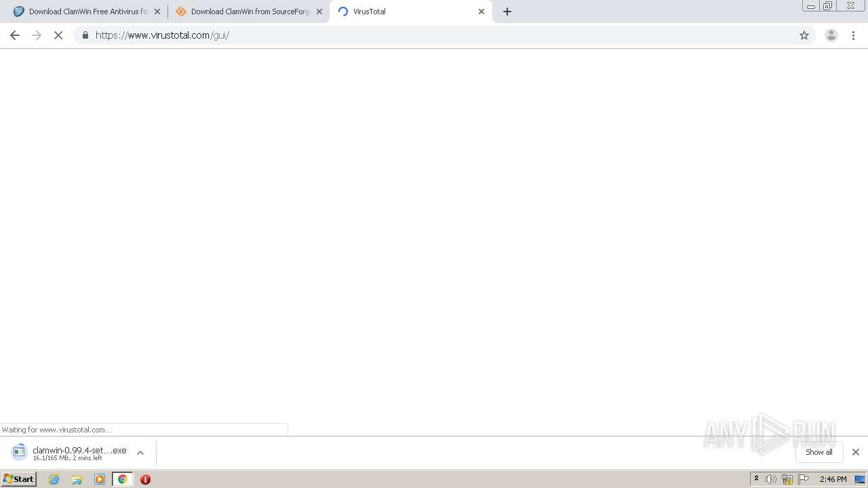The image size is (868, 488).
Task: Launch Internet Explorer from taskbar
Action: [54, 479]
